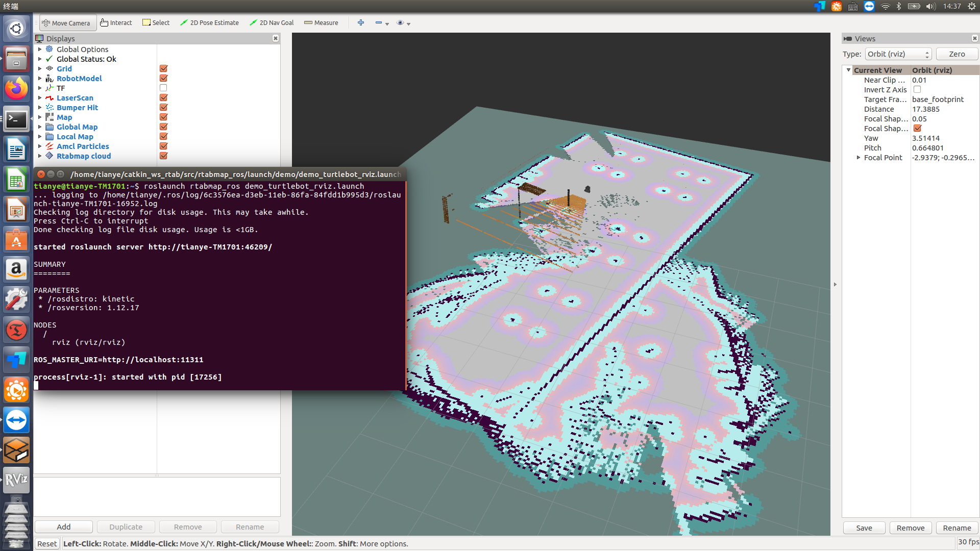Select the Measure tool
Image resolution: width=980 pixels, height=551 pixels.
[x=321, y=23]
